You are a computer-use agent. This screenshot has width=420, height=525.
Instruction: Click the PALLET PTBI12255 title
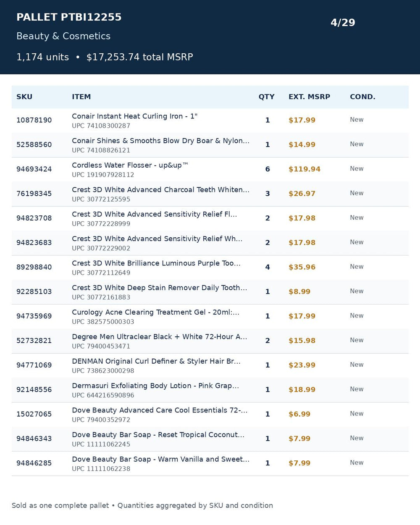[x=69, y=17]
